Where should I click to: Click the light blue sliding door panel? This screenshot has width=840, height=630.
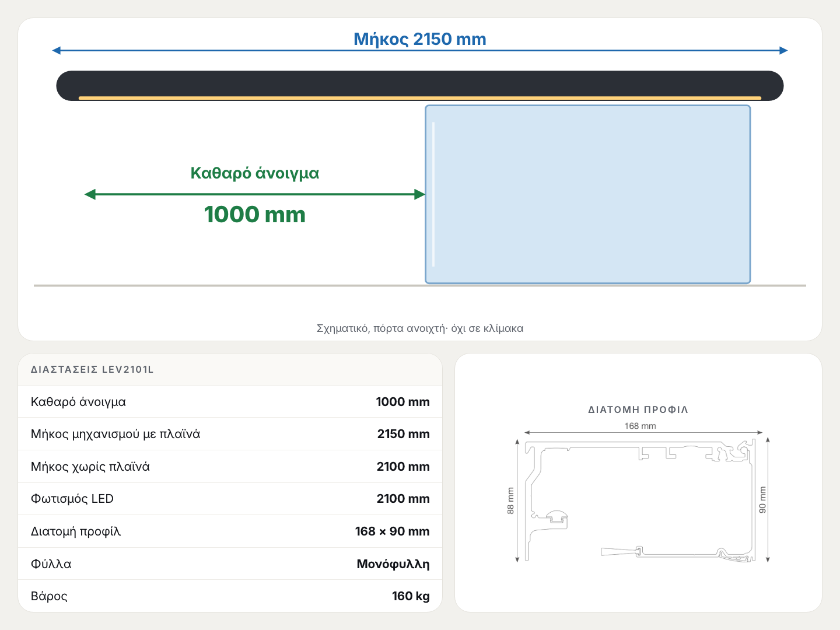[x=588, y=194]
